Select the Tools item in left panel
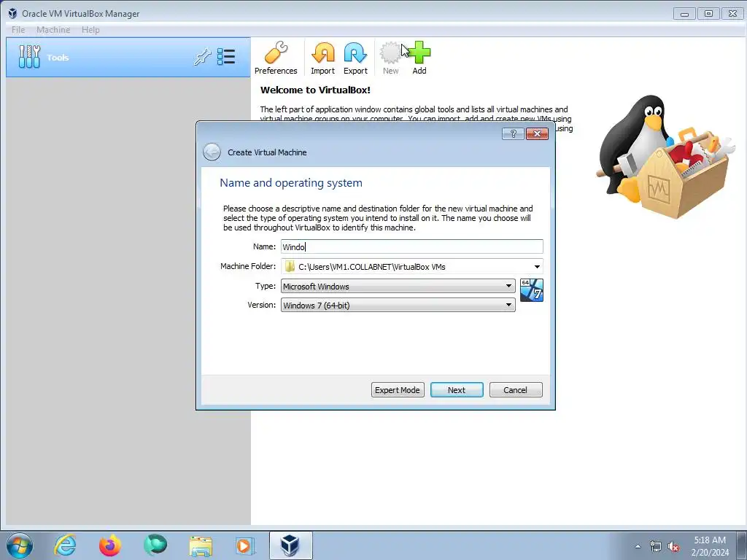The height and width of the screenshot is (560, 747). coord(128,57)
